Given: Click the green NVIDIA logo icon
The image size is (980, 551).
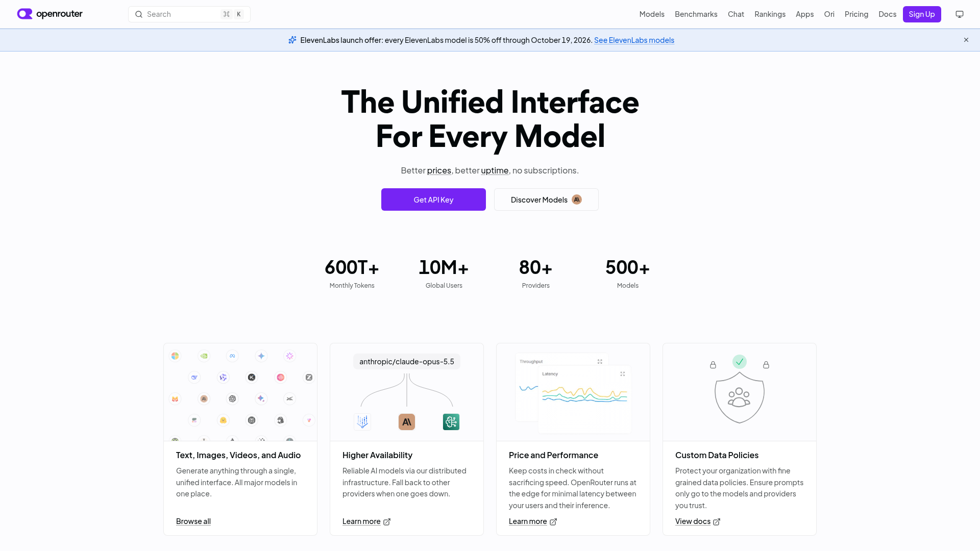Looking at the screenshot, I should 204,356.
